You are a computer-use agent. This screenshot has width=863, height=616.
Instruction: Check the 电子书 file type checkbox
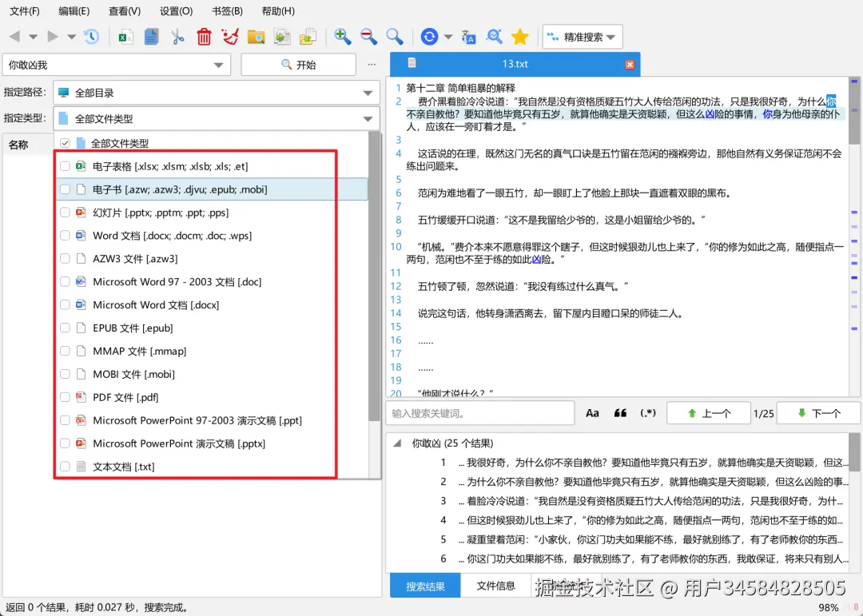(65, 189)
